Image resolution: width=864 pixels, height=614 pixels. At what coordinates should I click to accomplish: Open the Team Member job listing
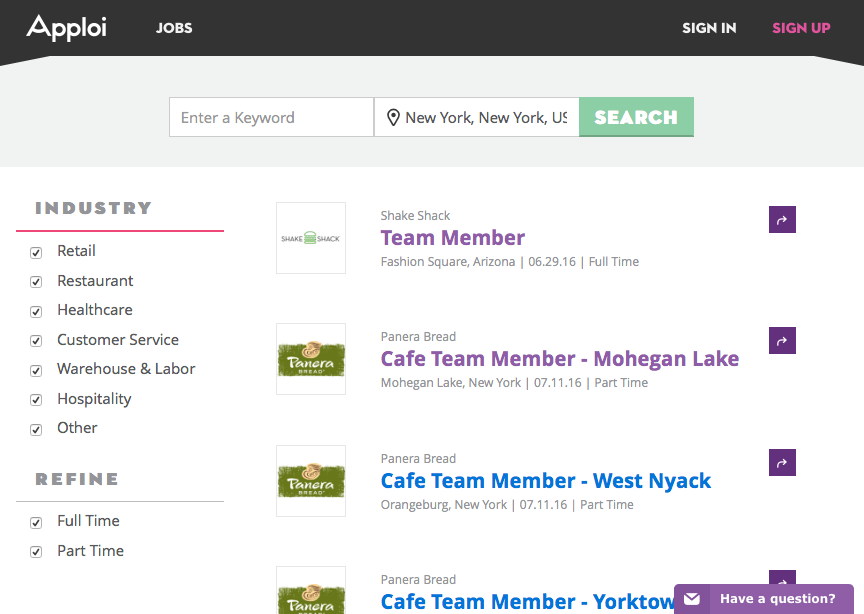[x=452, y=238]
